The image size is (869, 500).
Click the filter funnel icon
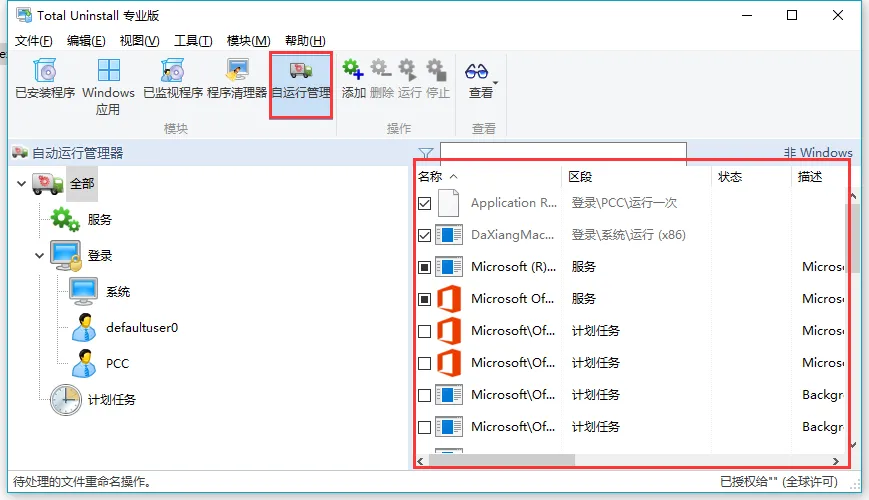[426, 152]
